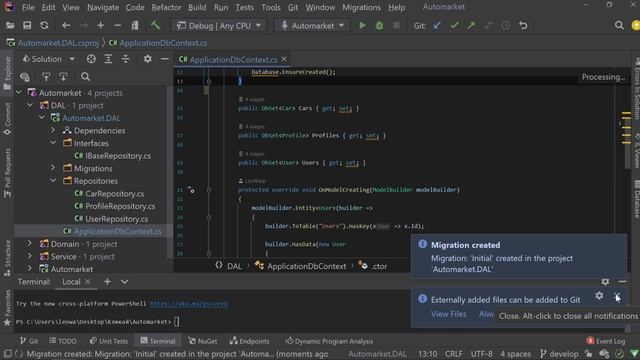Open Dynamic Program Analysis tab
The image size is (640, 360).
pyautogui.click(x=329, y=341)
